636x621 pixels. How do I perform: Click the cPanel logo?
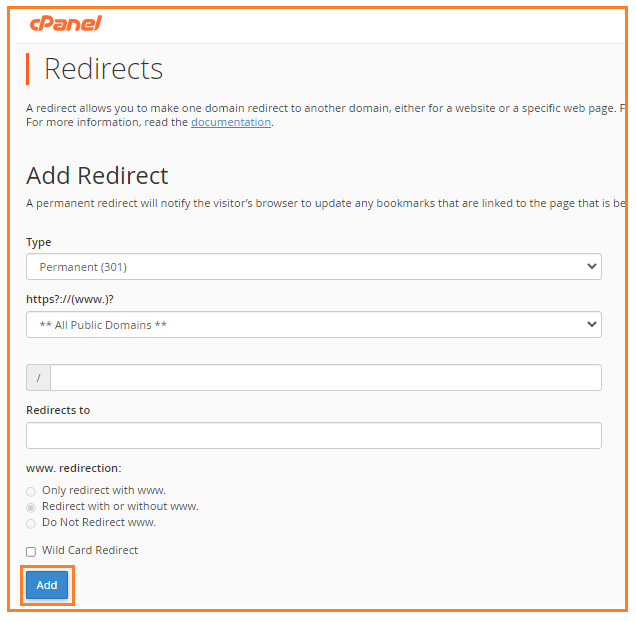(x=66, y=23)
